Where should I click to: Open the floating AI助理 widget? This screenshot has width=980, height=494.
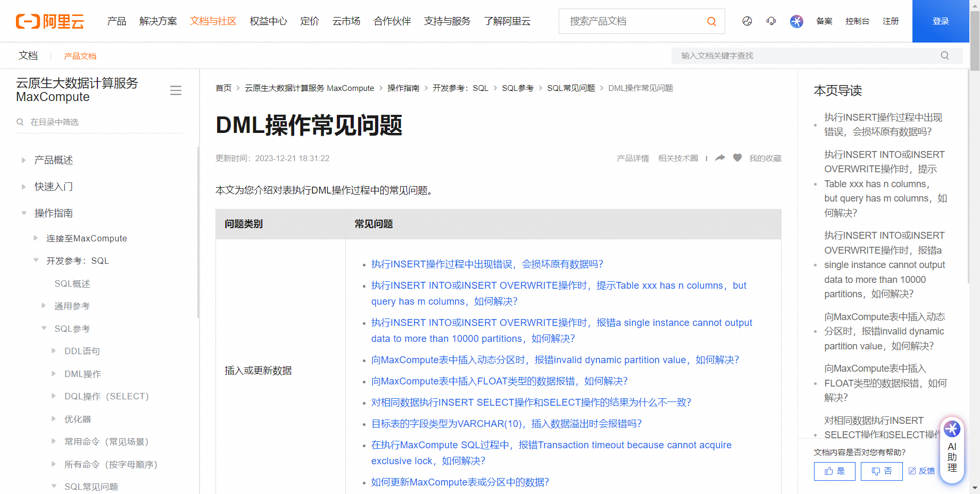pos(952,450)
